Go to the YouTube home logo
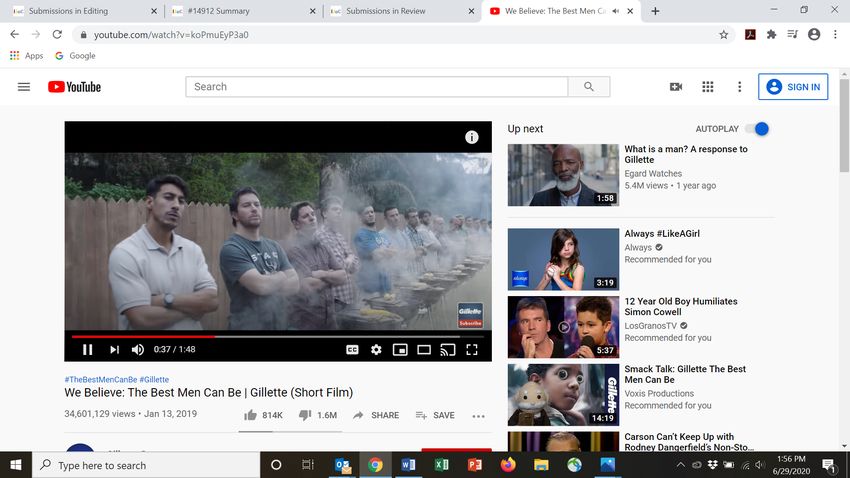 coord(74,87)
